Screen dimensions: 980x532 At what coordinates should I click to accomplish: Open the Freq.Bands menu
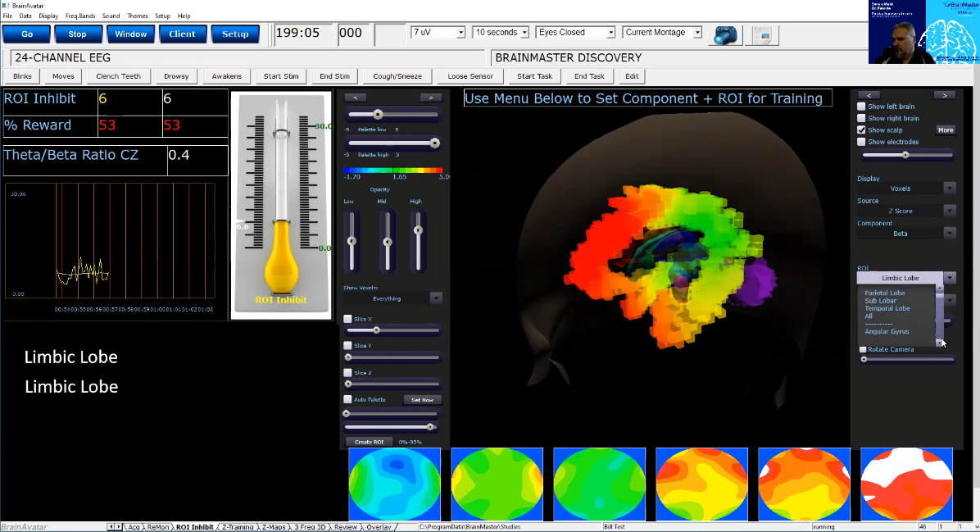point(79,15)
